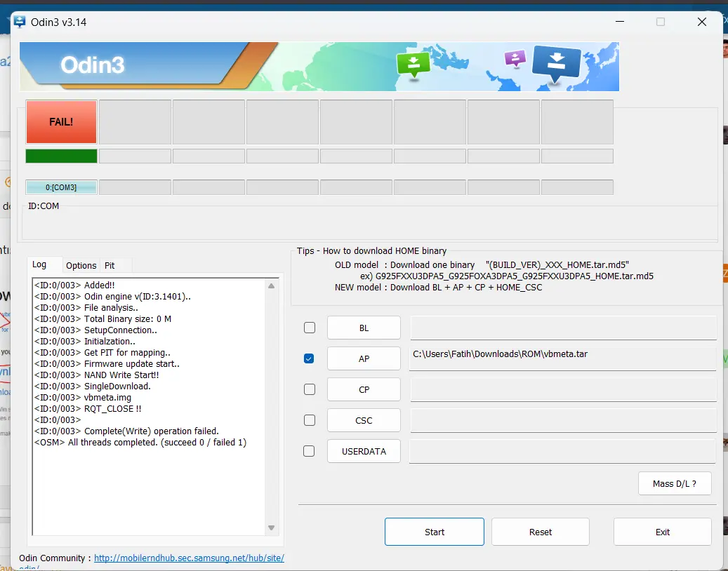Viewport: 728px width, 571px height.
Task: Click the AP path field with vbmeta.tar
Action: coord(563,358)
